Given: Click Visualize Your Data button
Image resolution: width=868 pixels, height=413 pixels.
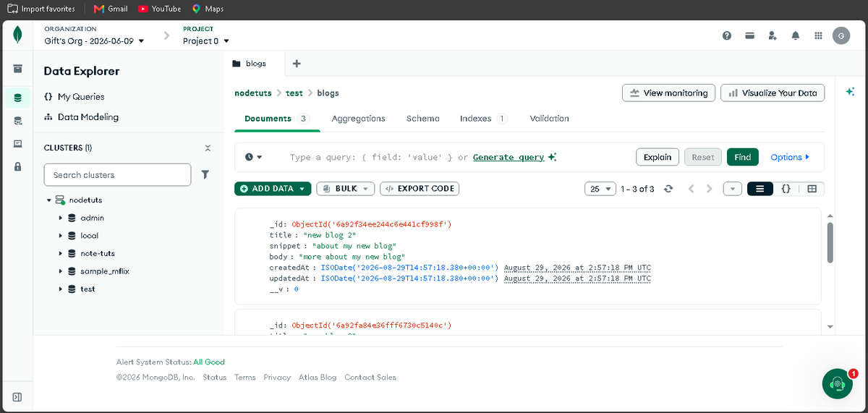Looking at the screenshot, I should pos(773,93).
